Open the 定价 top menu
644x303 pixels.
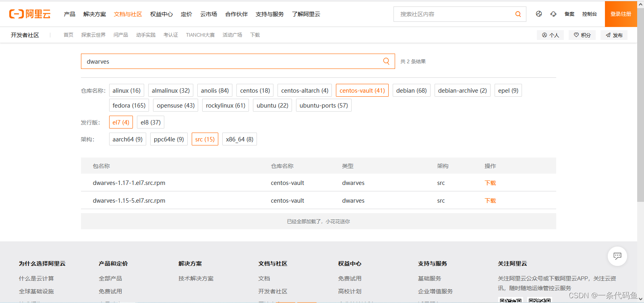point(186,14)
